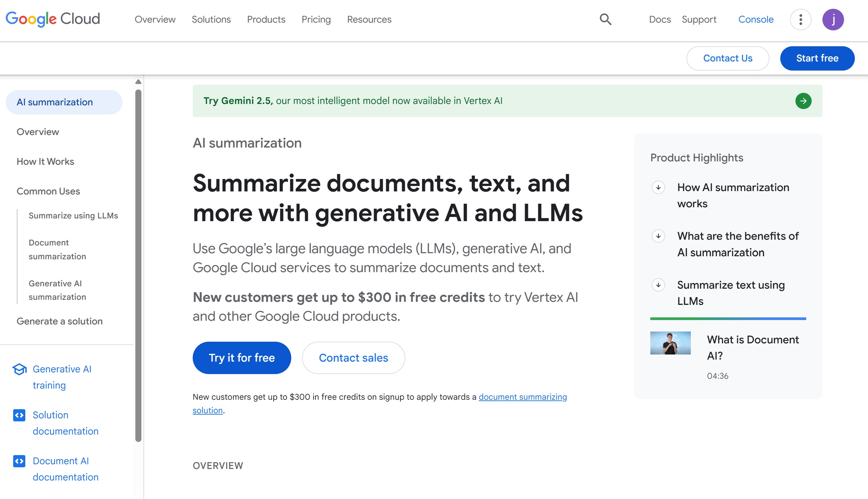Click the Try Gemini 2.5 banner text
This screenshot has width=868, height=499.
(x=352, y=101)
